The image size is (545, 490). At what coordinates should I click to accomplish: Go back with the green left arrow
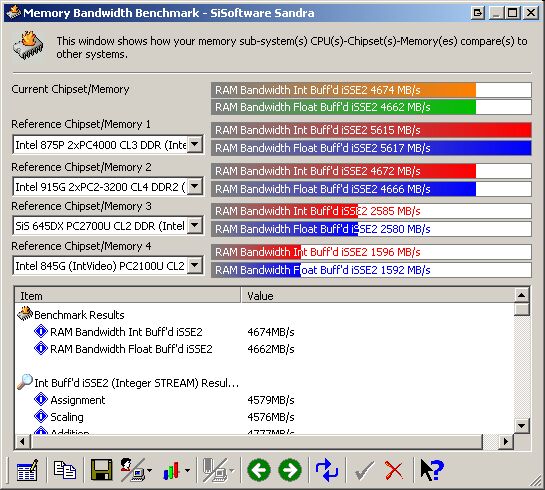(x=259, y=470)
